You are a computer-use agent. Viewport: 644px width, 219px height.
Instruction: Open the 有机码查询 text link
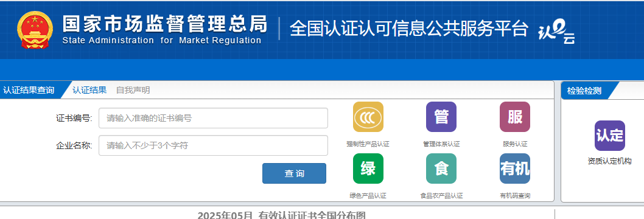[x=514, y=196]
